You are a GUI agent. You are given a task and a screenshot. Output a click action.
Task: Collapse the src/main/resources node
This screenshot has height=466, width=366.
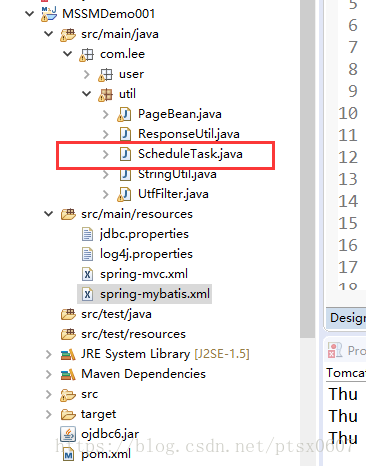pyautogui.click(x=49, y=214)
